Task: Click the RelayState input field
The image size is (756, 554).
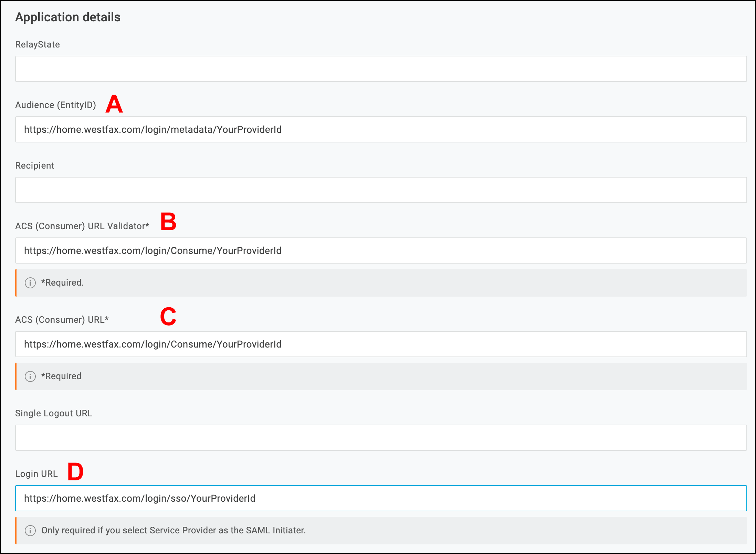Action: pyautogui.click(x=380, y=69)
